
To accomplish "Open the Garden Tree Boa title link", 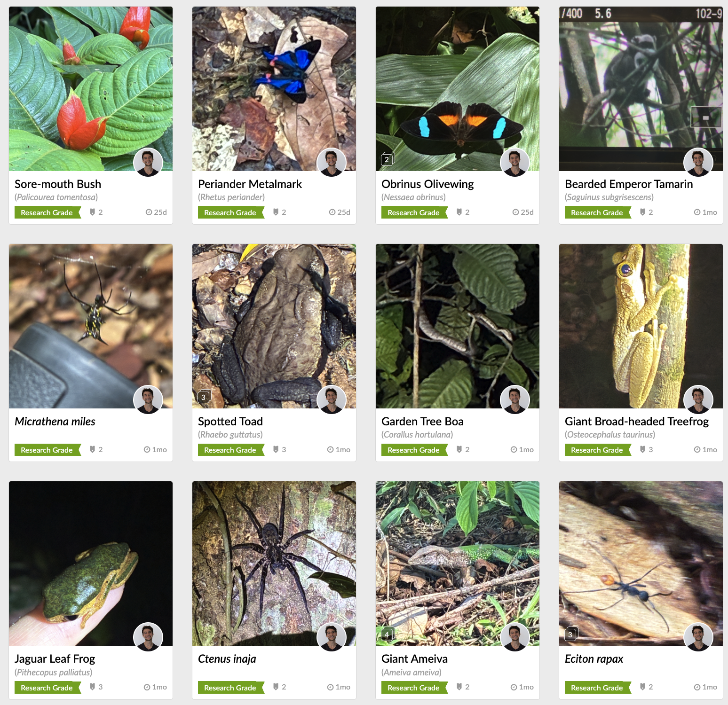I will [x=422, y=421].
